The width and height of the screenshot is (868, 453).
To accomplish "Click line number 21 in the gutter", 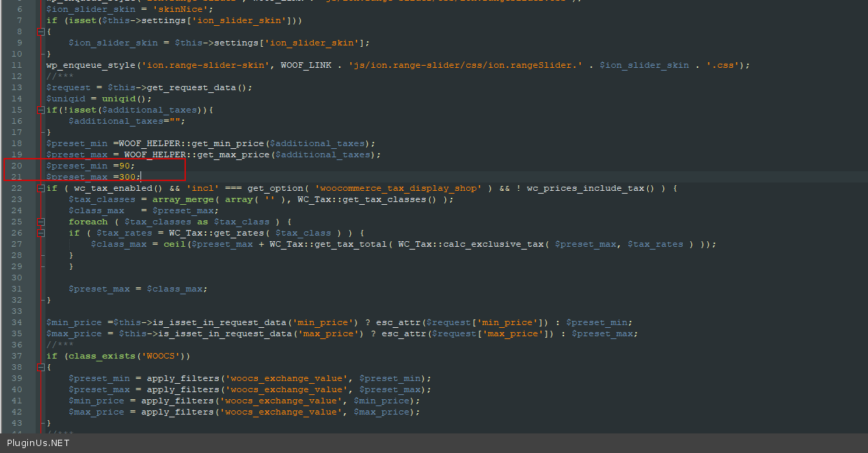I will coord(17,177).
